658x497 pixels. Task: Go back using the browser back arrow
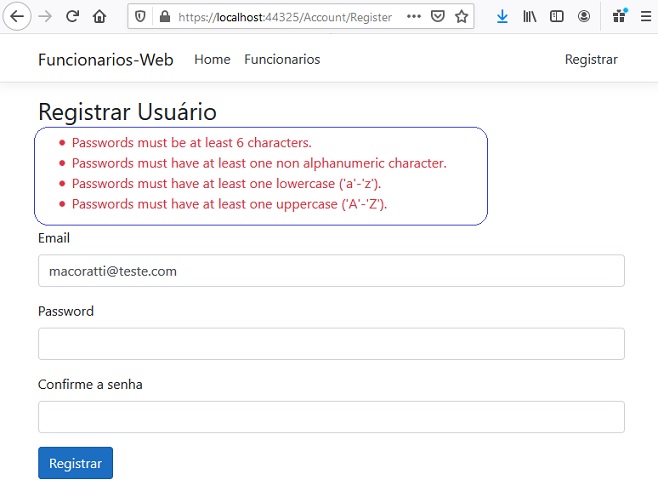click(17, 16)
